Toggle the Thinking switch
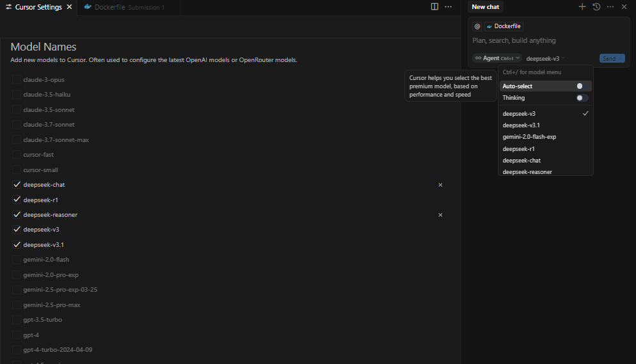 click(582, 98)
